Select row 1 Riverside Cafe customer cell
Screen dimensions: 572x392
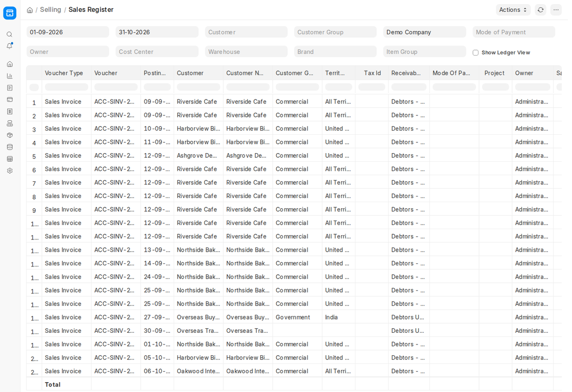coord(199,102)
